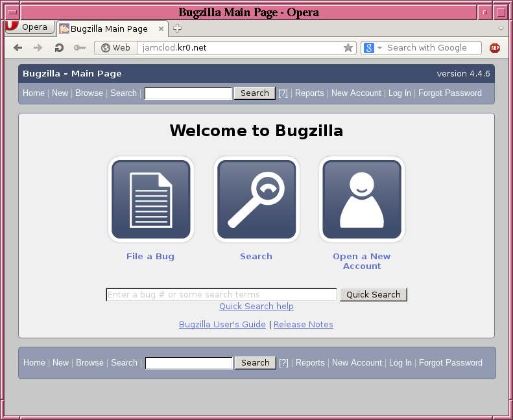Open the Quick Search help link
Viewport: 513px width, 420px height.
[256, 307]
